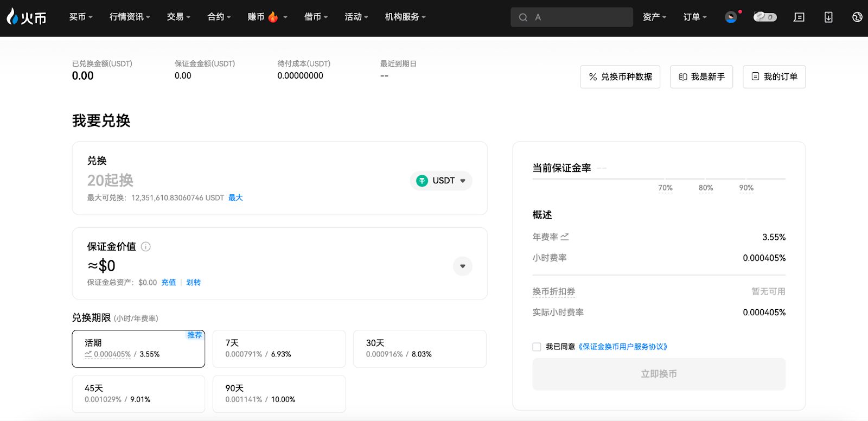This screenshot has width=868, height=421.
Task: Check the 我已同意 agreement checkbox
Action: (x=537, y=347)
